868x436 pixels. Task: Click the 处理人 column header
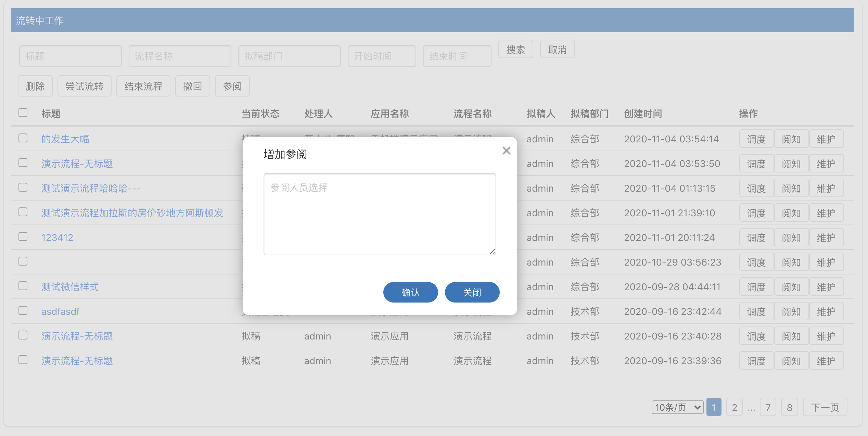pos(318,114)
